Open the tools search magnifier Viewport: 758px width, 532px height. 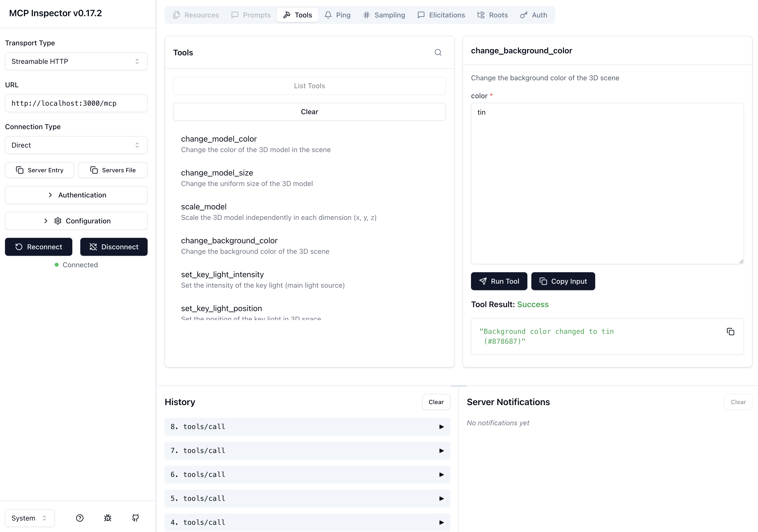[x=438, y=52]
